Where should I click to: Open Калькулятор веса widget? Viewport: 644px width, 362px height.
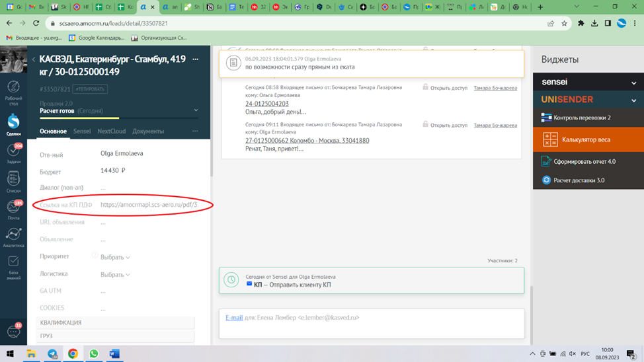click(x=586, y=139)
